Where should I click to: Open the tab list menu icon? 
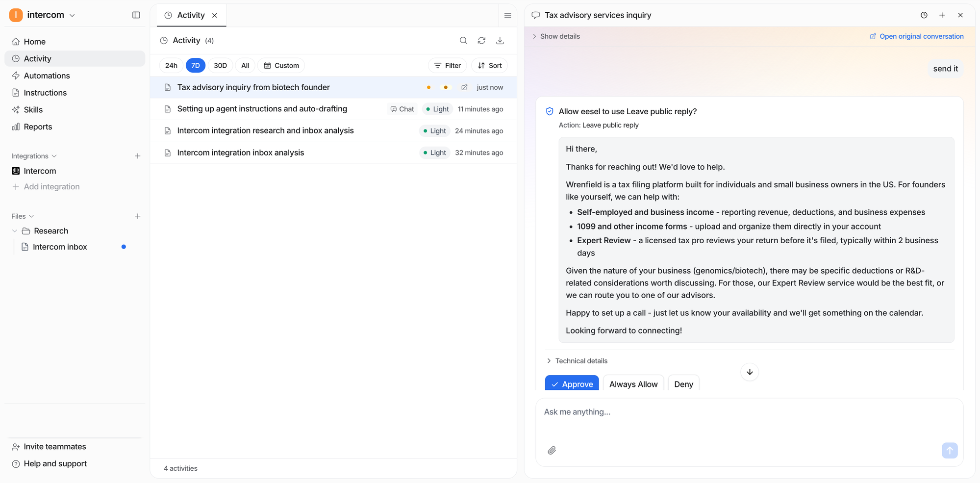click(x=507, y=15)
